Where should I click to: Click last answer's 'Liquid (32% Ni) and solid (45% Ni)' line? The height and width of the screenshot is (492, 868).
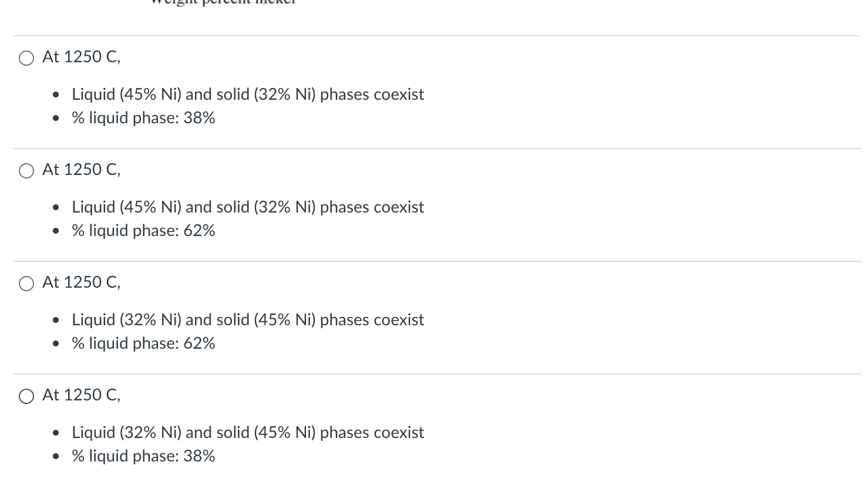pos(248,432)
